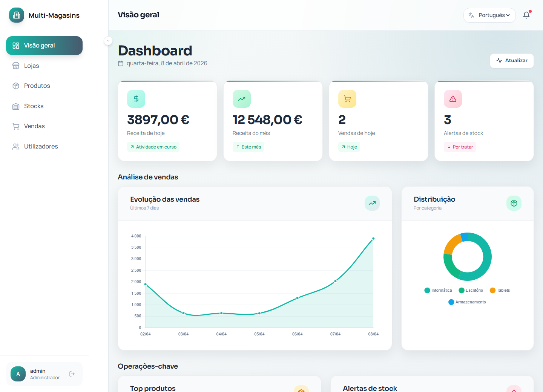Image resolution: width=543 pixels, height=392 pixels.
Task: Click the dollar icon on Receita de hoje card
Action: [x=136, y=99]
